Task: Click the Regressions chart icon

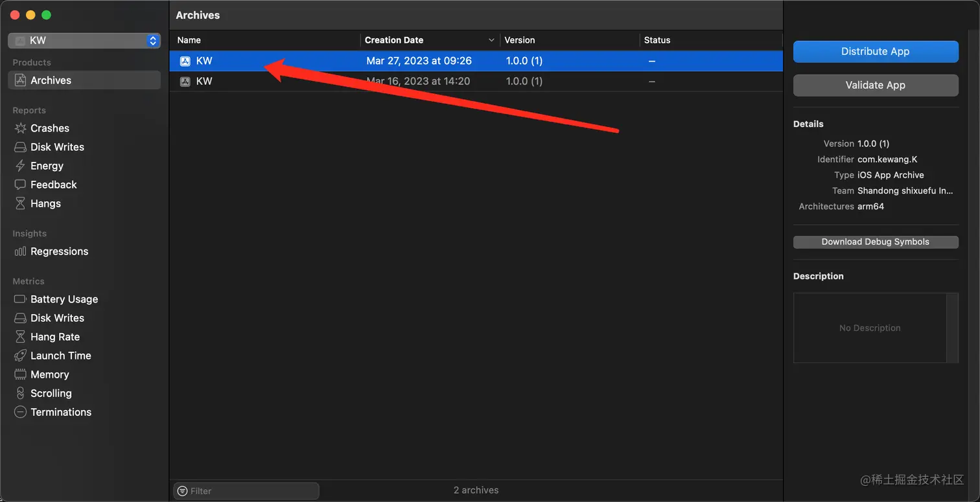Action: (x=20, y=251)
